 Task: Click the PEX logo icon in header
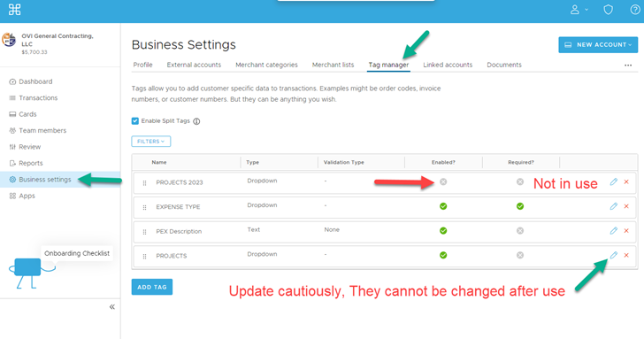pyautogui.click(x=14, y=10)
